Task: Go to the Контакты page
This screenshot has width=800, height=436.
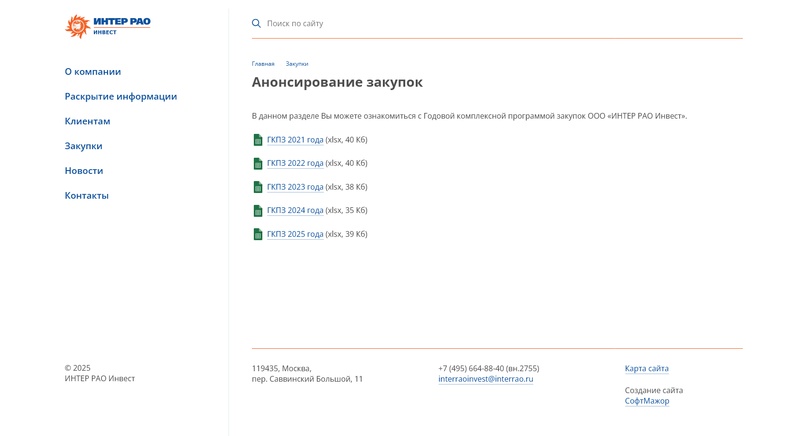Action: 87,196
